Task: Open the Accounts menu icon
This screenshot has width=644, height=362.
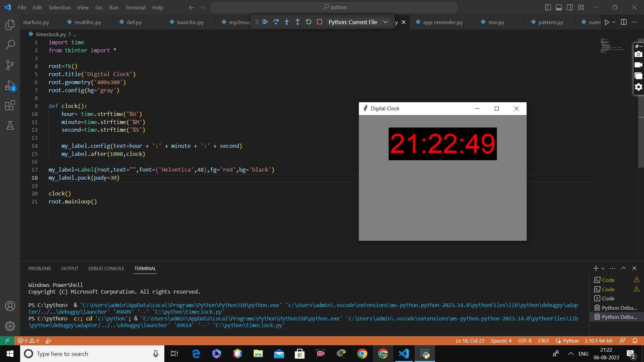Action: [10, 306]
